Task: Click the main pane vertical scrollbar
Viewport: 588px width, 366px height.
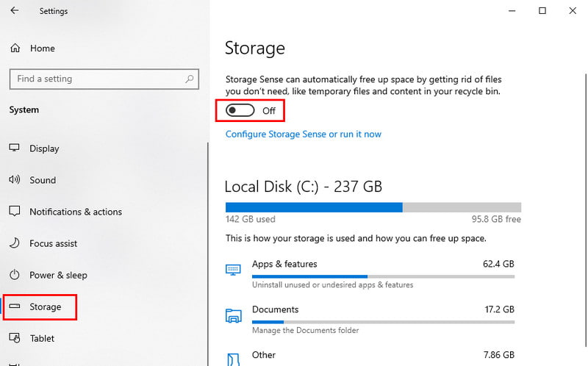Action: point(586,210)
